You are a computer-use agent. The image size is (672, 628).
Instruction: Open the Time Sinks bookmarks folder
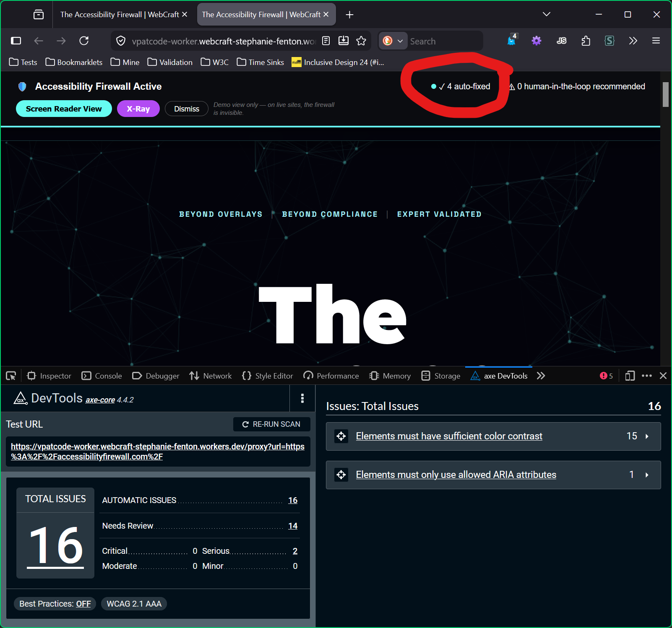pyautogui.click(x=260, y=62)
